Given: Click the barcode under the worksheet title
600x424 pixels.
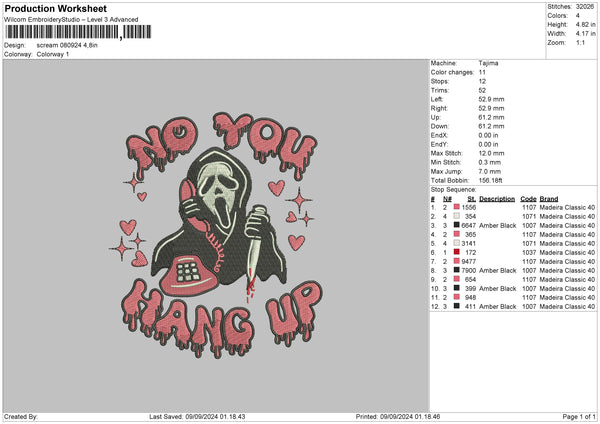Looking at the screenshot, I should click(78, 32).
